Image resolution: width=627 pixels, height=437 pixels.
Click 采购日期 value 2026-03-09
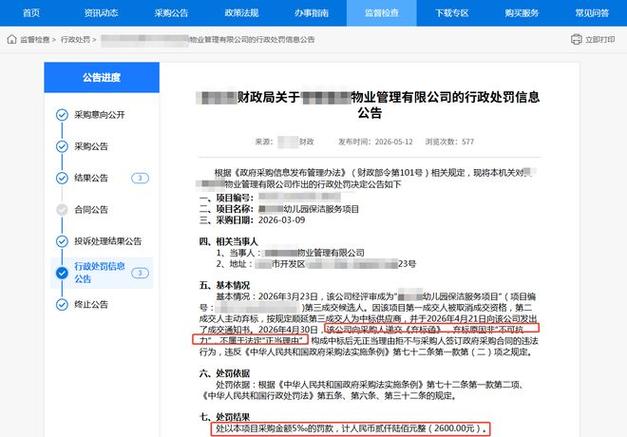pos(282,220)
